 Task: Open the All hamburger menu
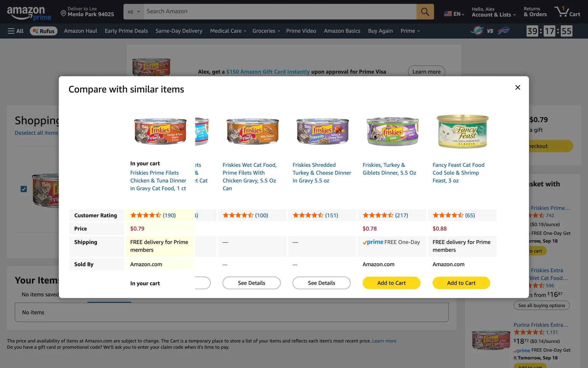pos(15,31)
